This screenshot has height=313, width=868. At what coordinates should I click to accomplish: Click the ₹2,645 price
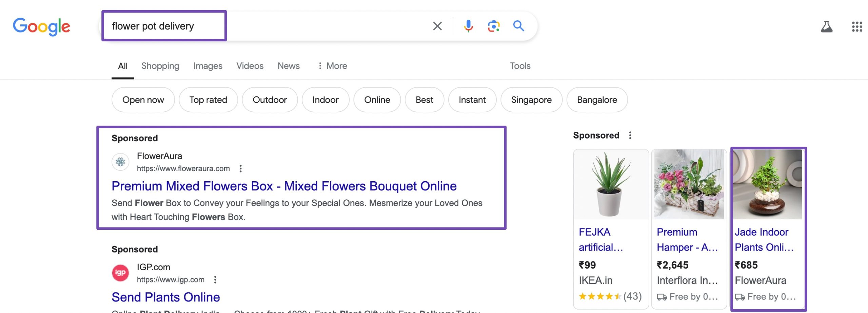(672, 265)
